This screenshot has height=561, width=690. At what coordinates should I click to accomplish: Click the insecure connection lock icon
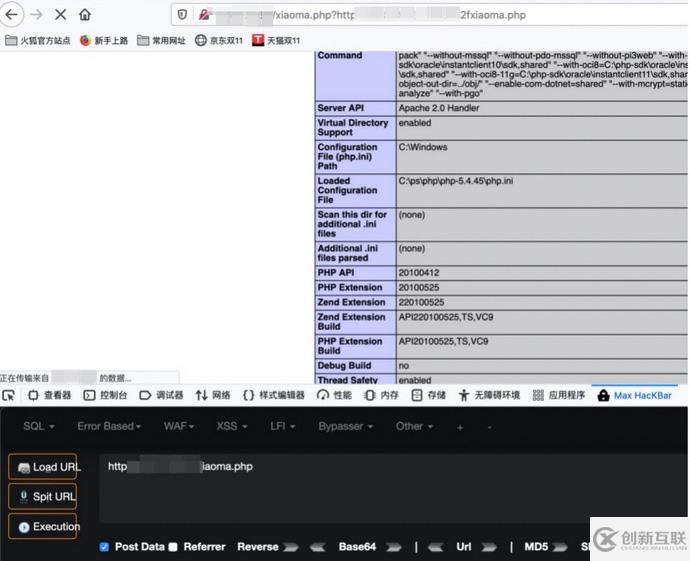click(204, 15)
